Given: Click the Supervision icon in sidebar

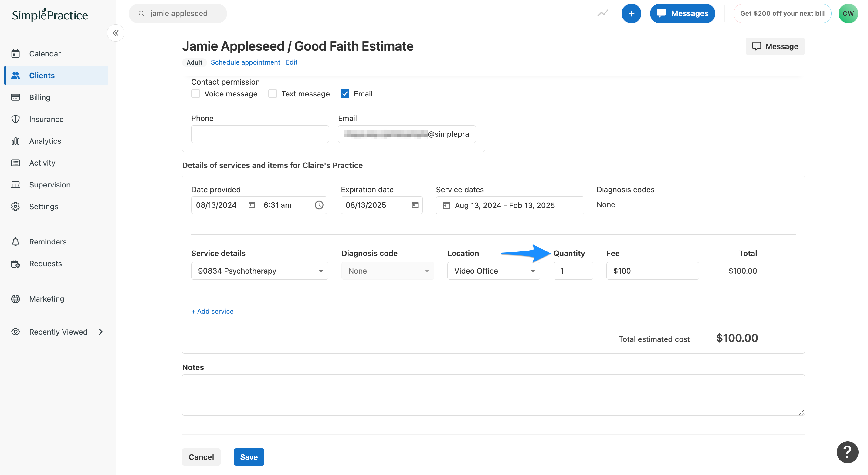Looking at the screenshot, I should [15, 185].
